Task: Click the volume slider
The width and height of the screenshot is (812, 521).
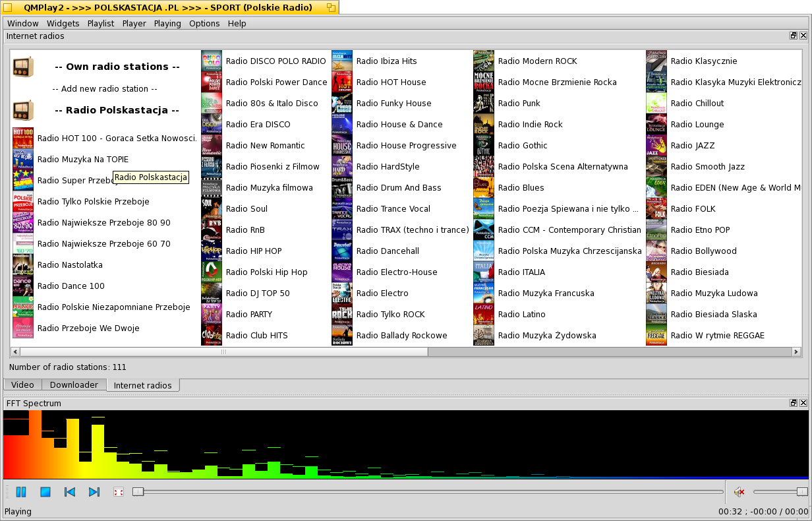Action: pyautogui.click(x=780, y=491)
